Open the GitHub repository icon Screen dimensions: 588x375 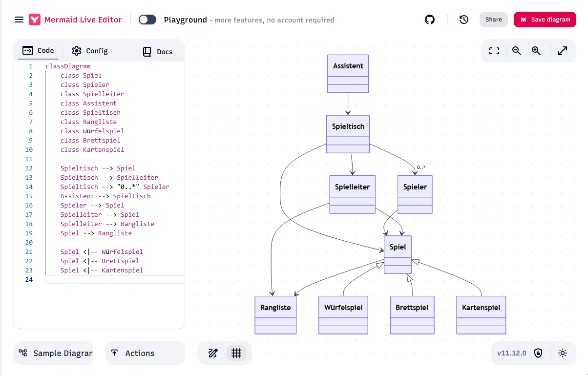click(430, 20)
